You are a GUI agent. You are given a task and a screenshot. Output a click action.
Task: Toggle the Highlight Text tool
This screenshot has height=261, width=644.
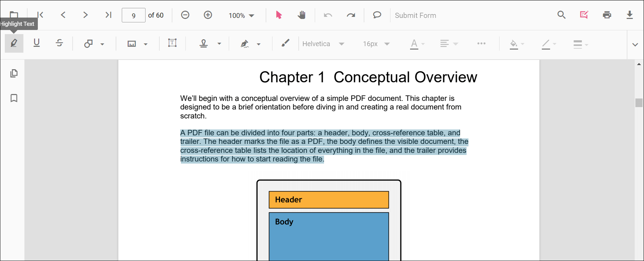(14, 43)
